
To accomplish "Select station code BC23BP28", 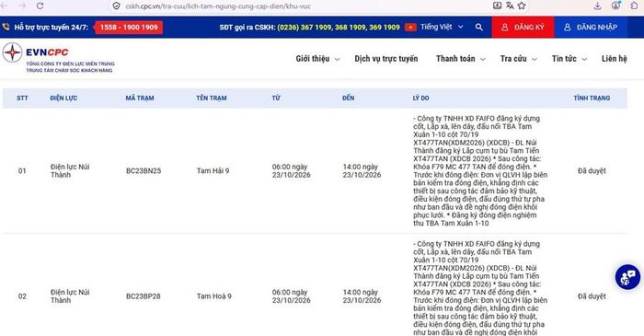I will tap(143, 296).
